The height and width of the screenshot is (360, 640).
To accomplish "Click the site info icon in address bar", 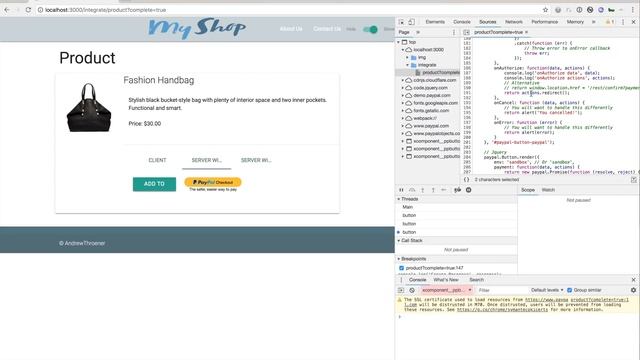I will (40, 10).
